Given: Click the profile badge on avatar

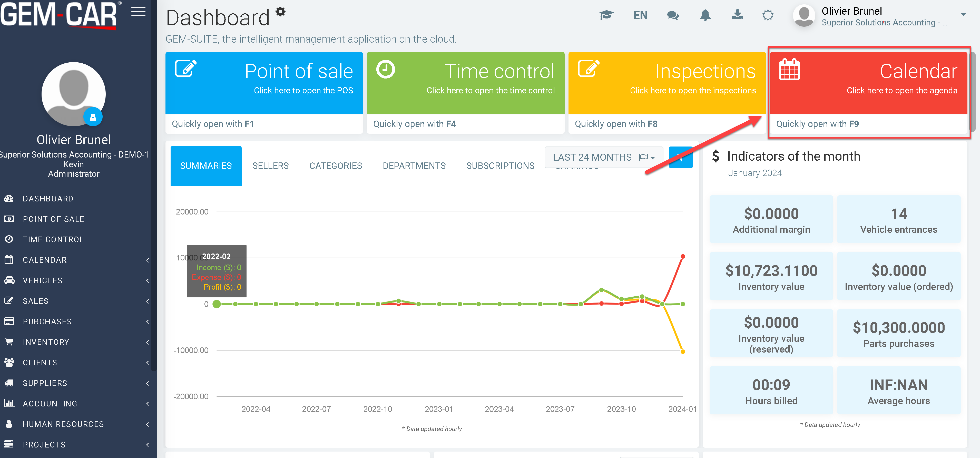Looking at the screenshot, I should [x=93, y=117].
